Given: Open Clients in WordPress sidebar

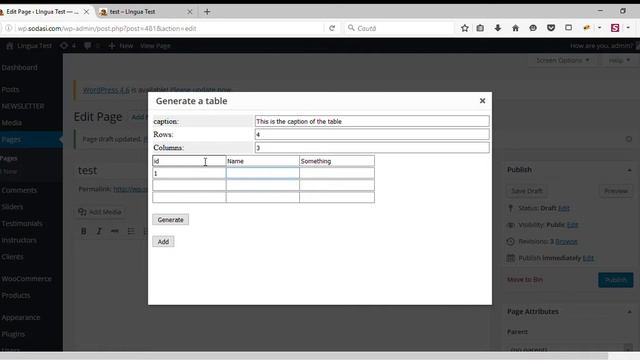Looking at the screenshot, I should [12, 257].
